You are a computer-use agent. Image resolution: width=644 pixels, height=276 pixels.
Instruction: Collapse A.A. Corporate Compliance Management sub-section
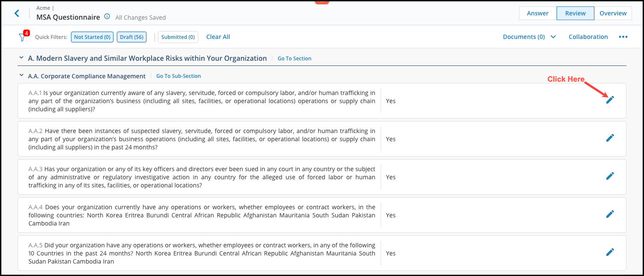(x=21, y=76)
